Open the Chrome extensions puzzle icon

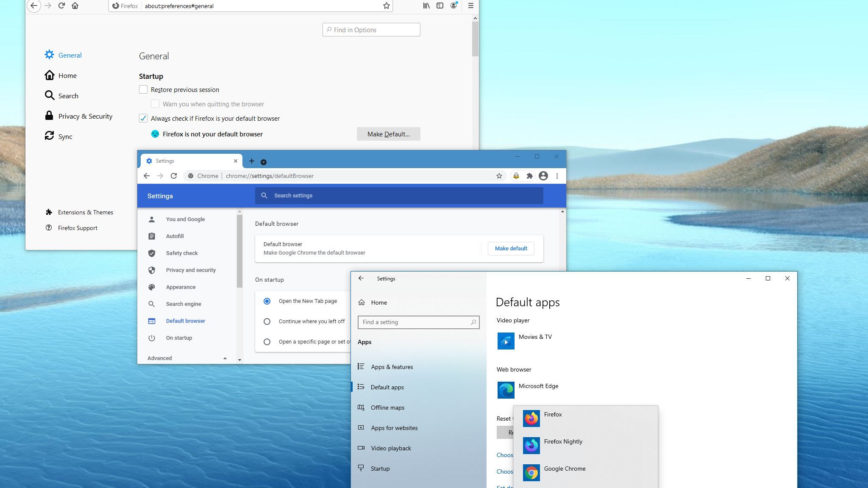click(529, 176)
